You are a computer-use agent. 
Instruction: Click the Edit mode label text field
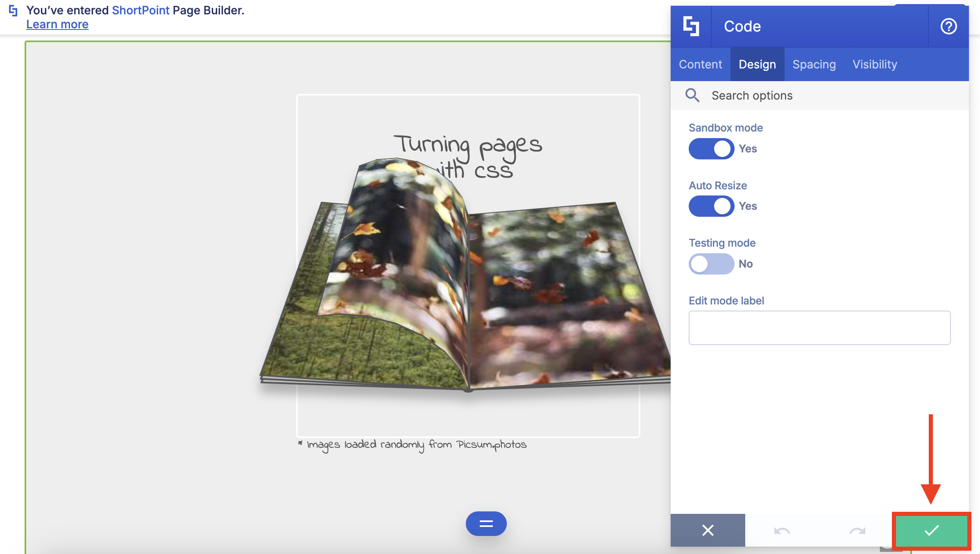pos(819,328)
